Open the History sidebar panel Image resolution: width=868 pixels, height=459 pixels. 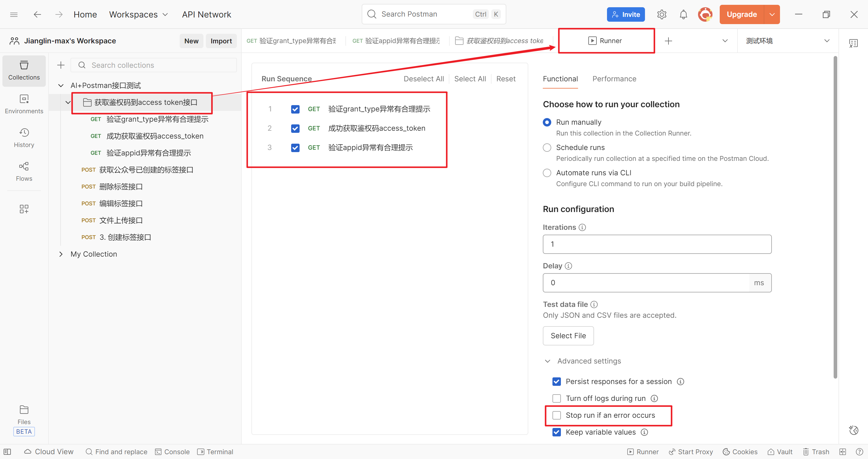click(24, 138)
